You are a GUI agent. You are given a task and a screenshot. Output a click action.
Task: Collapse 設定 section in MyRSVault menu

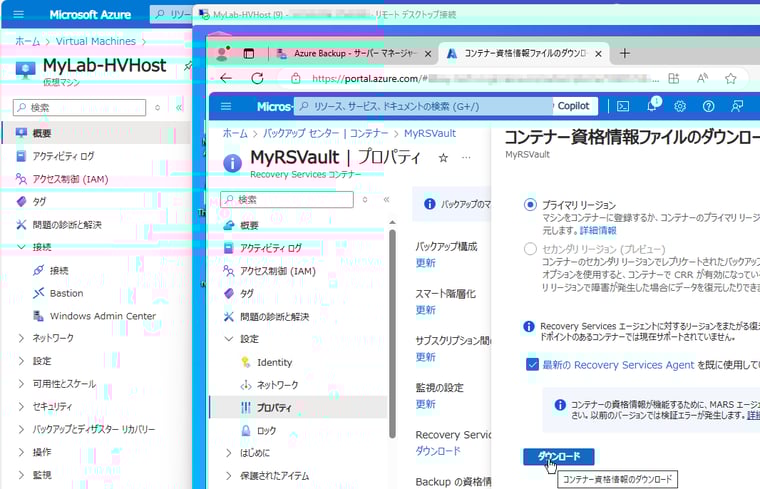click(229, 339)
